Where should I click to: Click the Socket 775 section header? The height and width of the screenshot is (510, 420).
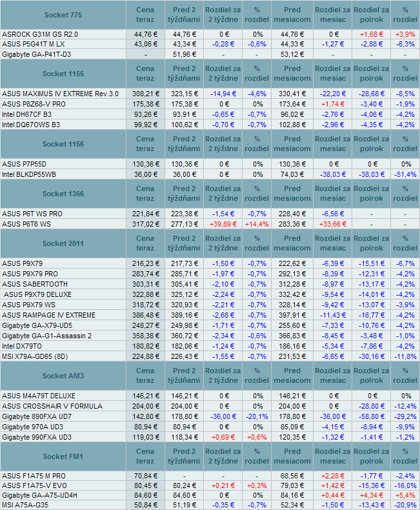[63, 15]
